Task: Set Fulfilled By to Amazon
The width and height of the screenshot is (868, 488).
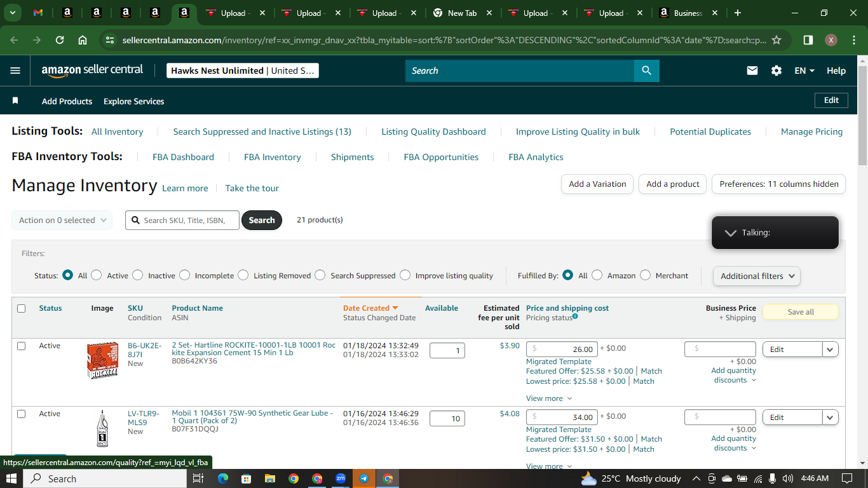Action: coord(597,275)
